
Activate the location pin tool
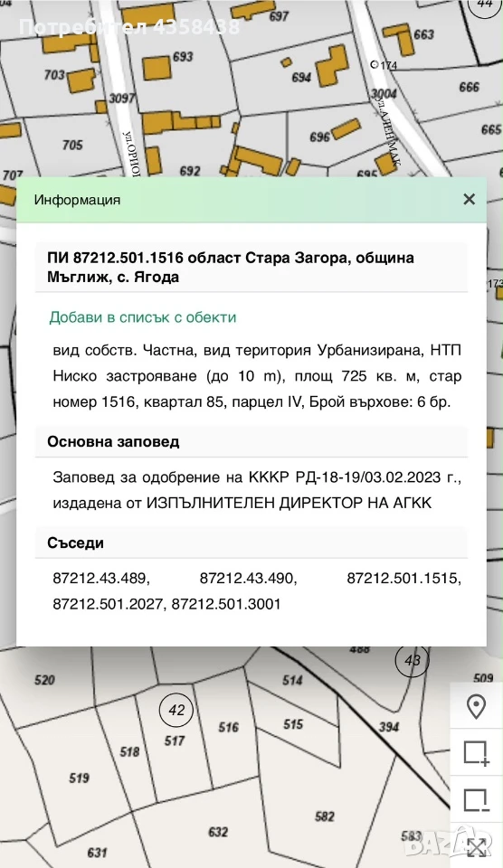pos(477,706)
